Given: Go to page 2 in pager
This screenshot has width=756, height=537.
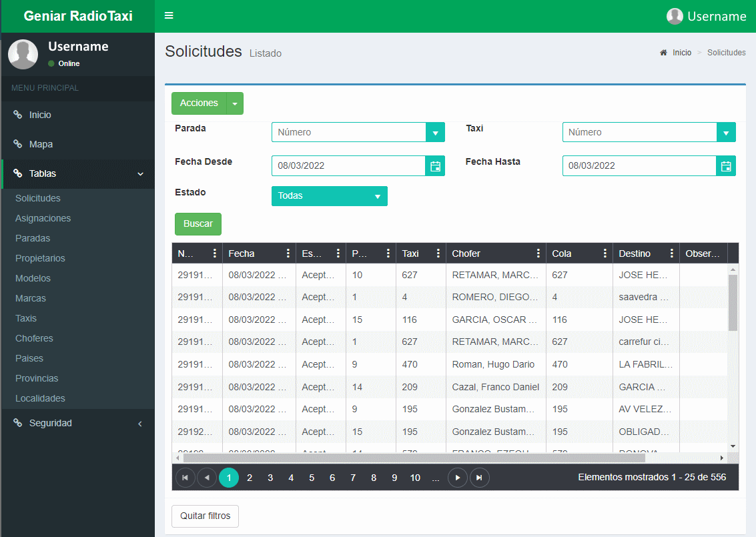Looking at the screenshot, I should 250,478.
